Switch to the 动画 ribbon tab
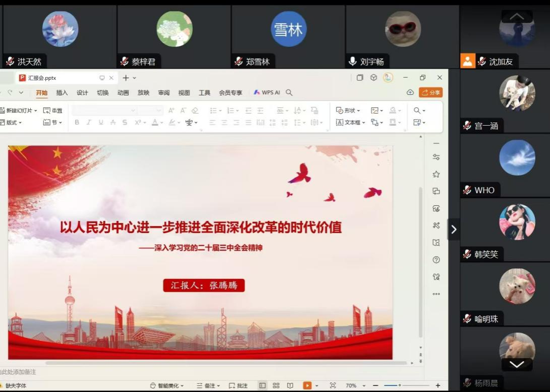Viewport: 550px width, 392px height. click(x=123, y=93)
